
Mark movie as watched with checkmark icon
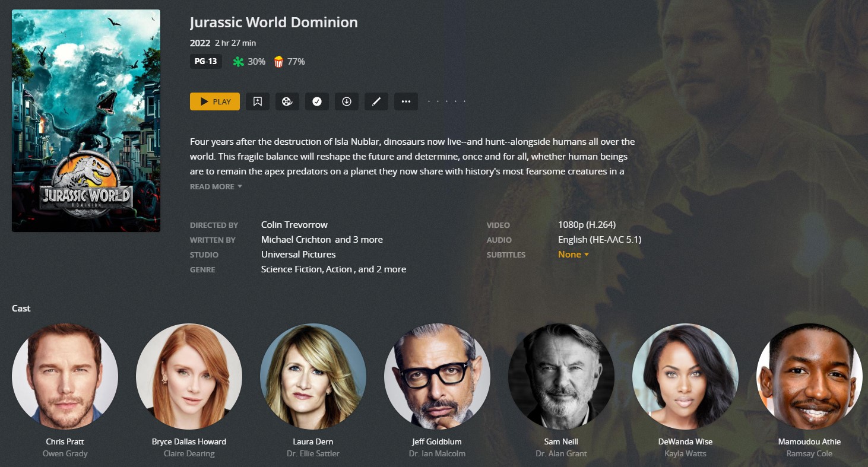(317, 101)
